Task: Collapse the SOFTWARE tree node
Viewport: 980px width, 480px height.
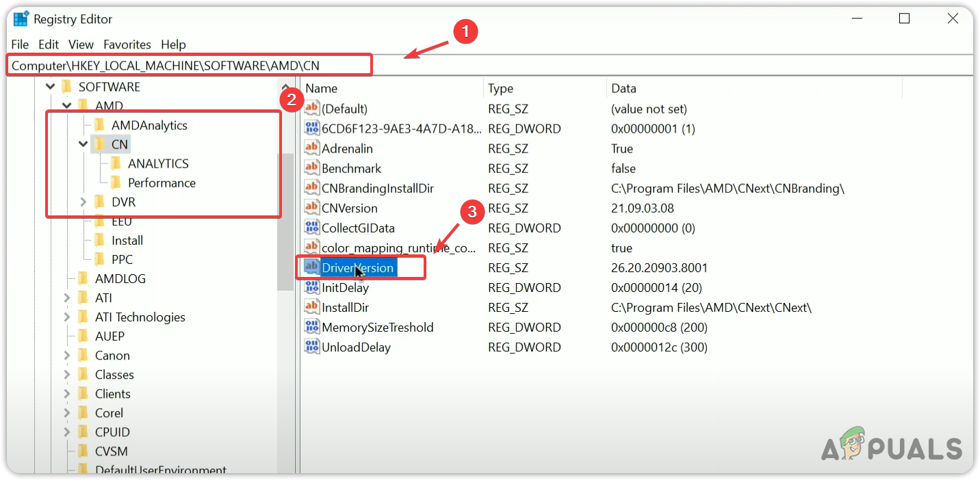Action: (50, 86)
